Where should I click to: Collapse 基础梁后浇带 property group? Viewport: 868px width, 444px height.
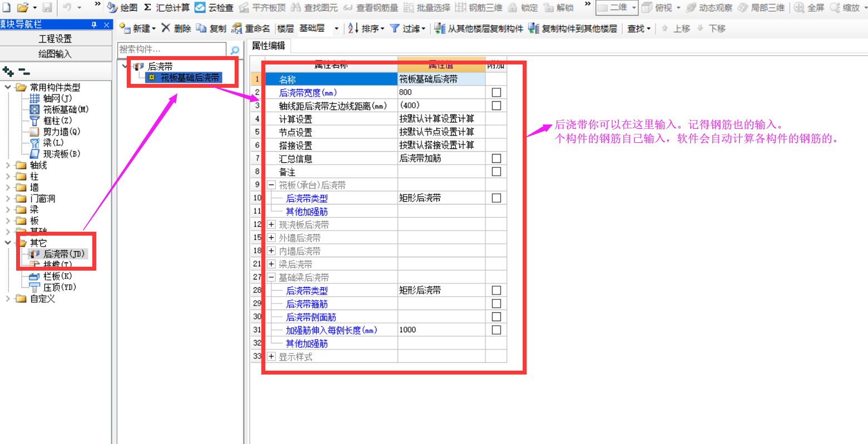[271, 277]
